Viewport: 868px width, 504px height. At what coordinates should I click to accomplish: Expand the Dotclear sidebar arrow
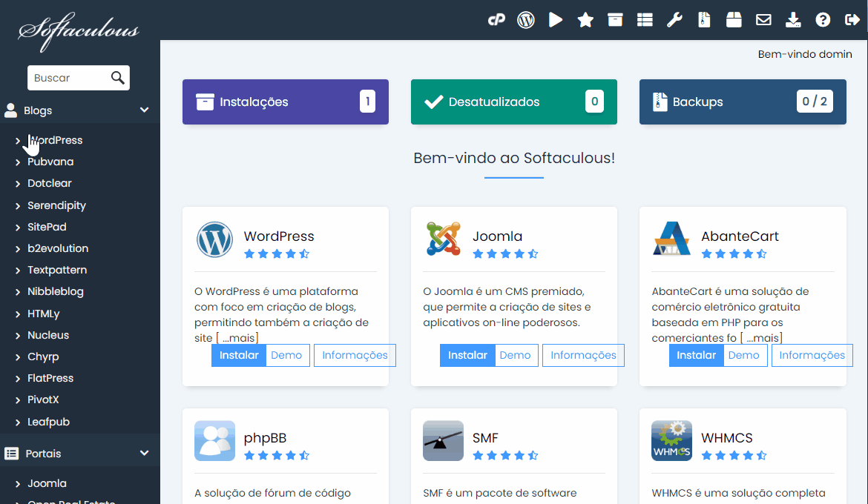pyautogui.click(x=18, y=184)
